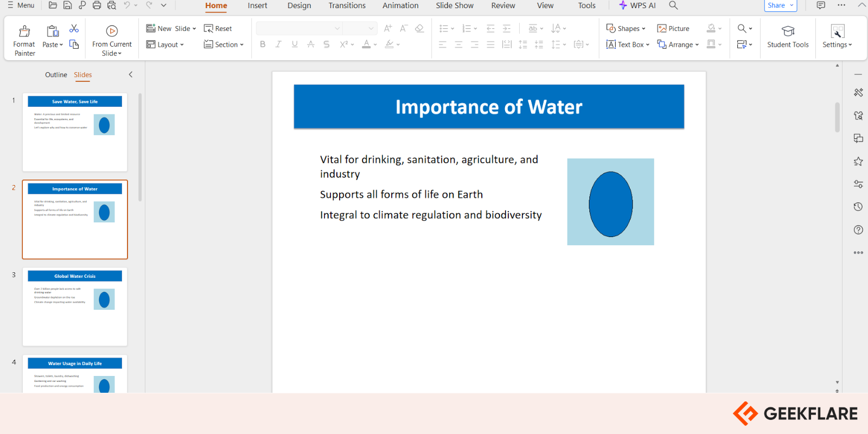Screen dimensions: 868x434
Task: Click the more options dots in right sidebar
Action: (x=858, y=252)
